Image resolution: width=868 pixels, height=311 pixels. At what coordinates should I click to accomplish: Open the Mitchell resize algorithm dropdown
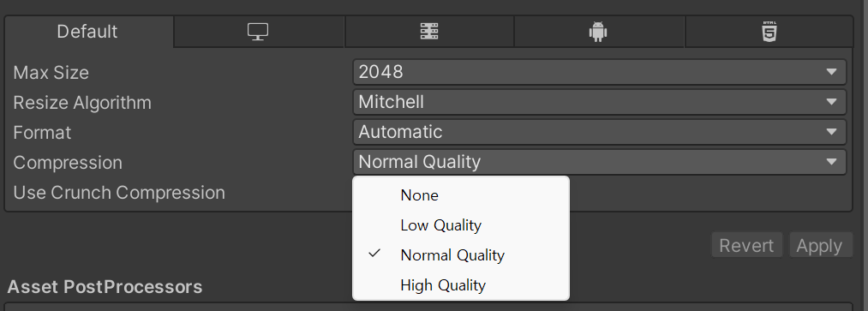click(x=600, y=102)
